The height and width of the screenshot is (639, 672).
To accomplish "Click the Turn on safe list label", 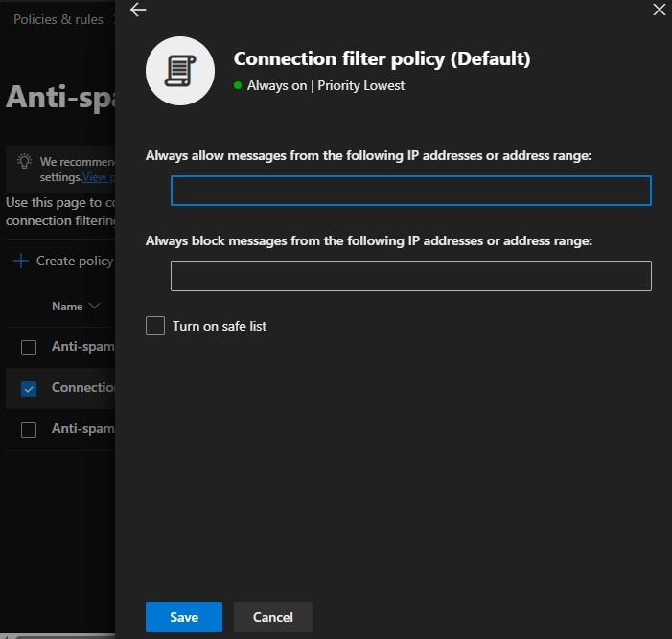I will (x=220, y=326).
